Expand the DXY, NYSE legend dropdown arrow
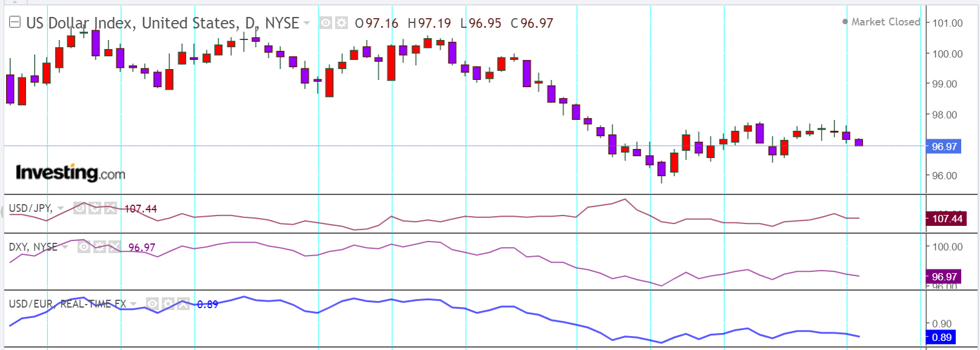Image resolution: width=980 pixels, height=350 pixels. pyautogui.click(x=65, y=248)
